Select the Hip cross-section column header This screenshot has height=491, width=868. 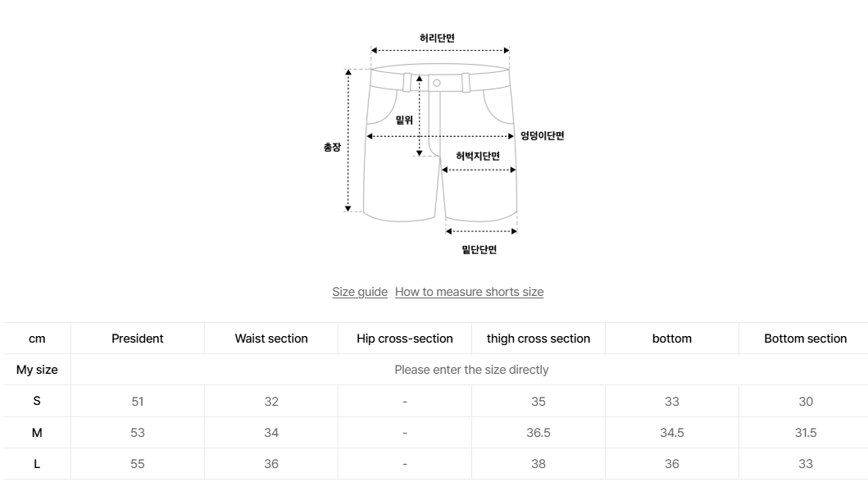pos(405,339)
